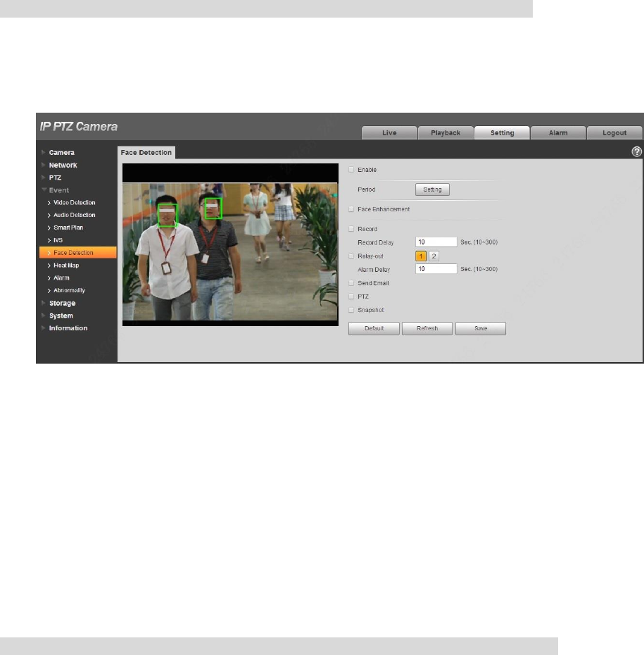The width and height of the screenshot is (644, 655).
Task: Open the Period Setting button
Action: pyautogui.click(x=432, y=189)
